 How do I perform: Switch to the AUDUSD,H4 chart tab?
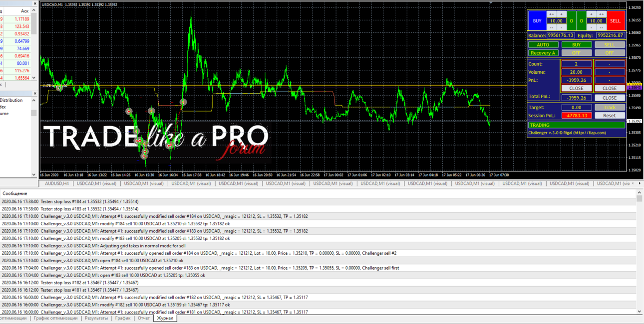click(57, 183)
